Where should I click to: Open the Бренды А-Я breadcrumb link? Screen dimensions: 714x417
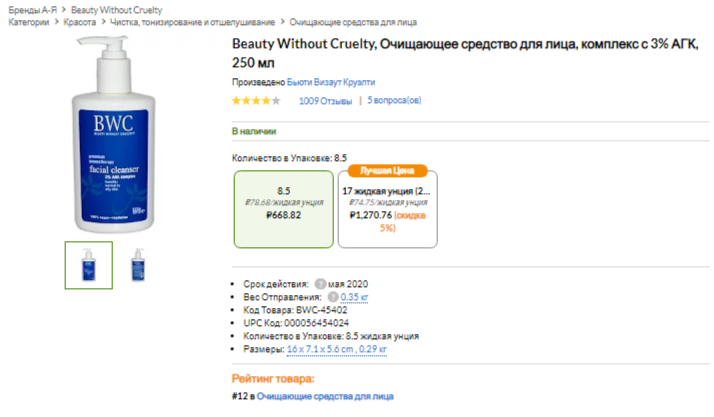coord(31,9)
